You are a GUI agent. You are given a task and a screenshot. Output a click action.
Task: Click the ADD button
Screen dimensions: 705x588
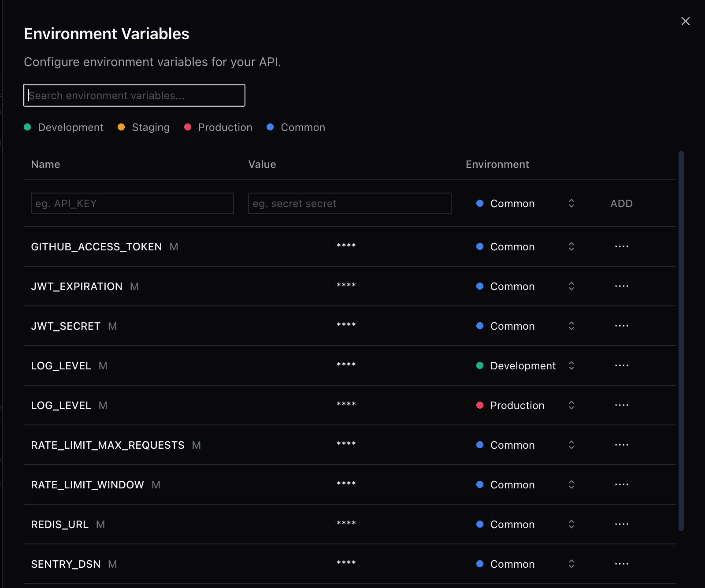click(621, 203)
